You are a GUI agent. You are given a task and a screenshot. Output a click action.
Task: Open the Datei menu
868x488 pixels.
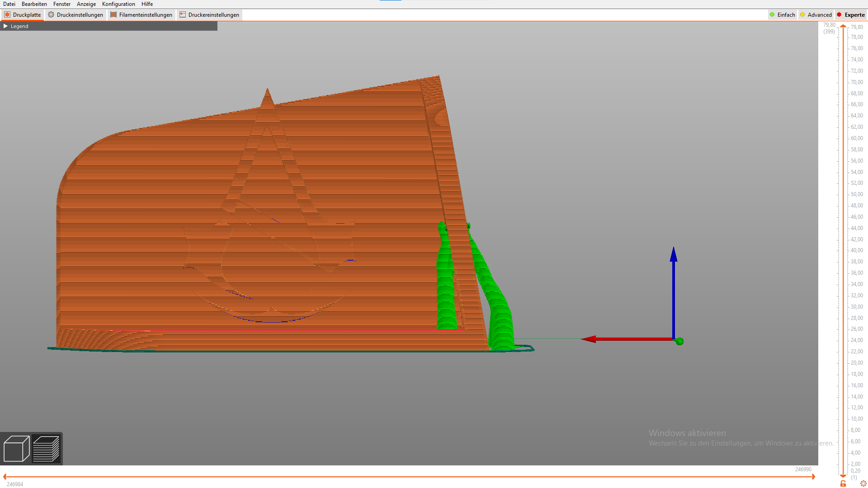click(9, 4)
